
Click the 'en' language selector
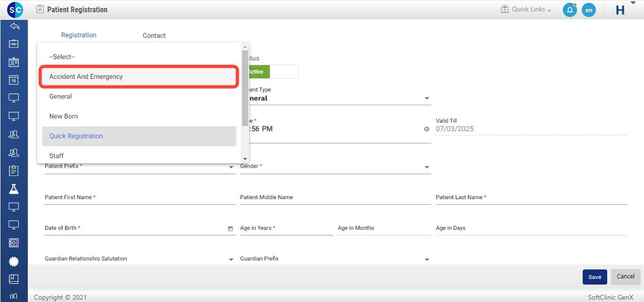589,10
